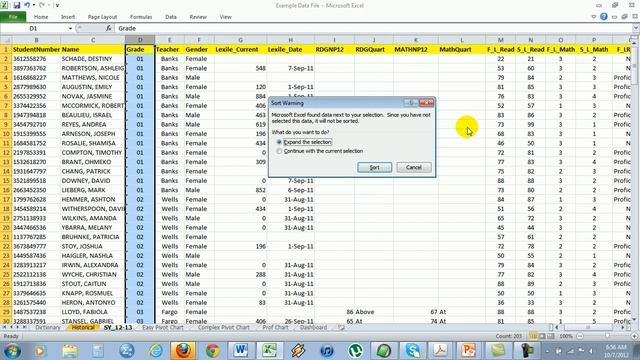Image resolution: width=640 pixels, height=360 pixels.
Task: Click the Sort button in Sort Warning
Action: click(374, 167)
